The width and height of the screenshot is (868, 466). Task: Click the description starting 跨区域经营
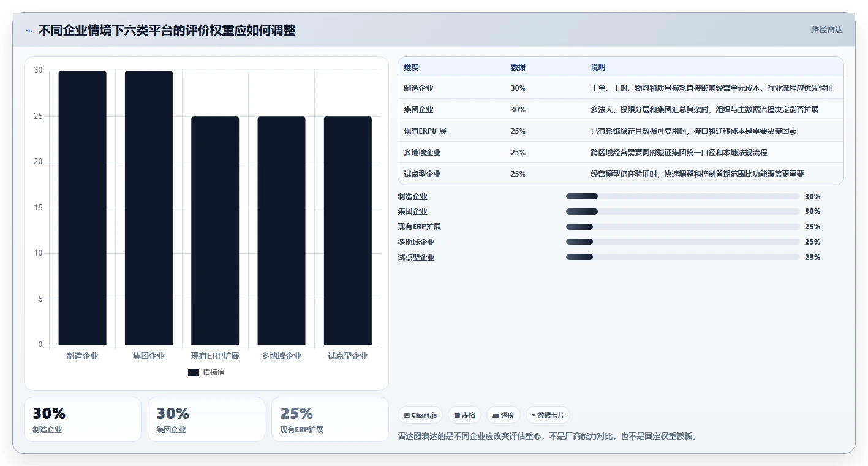679,153
